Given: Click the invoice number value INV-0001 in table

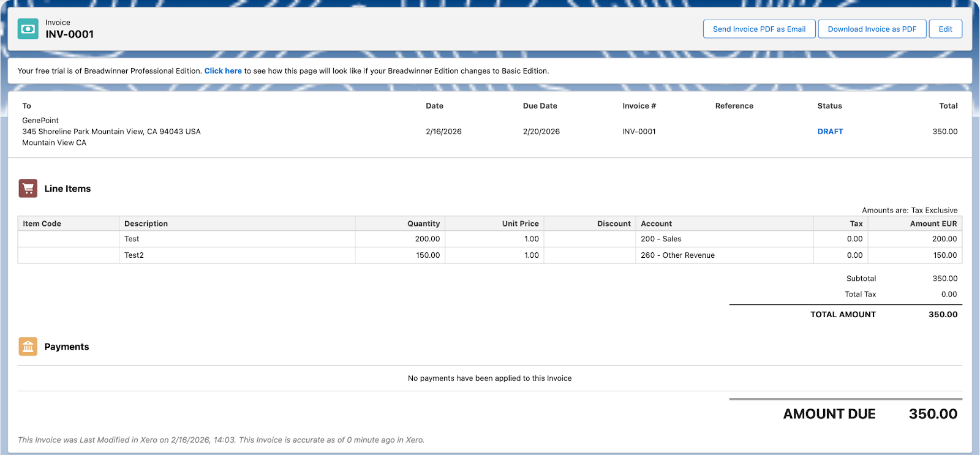Looking at the screenshot, I should [639, 132].
